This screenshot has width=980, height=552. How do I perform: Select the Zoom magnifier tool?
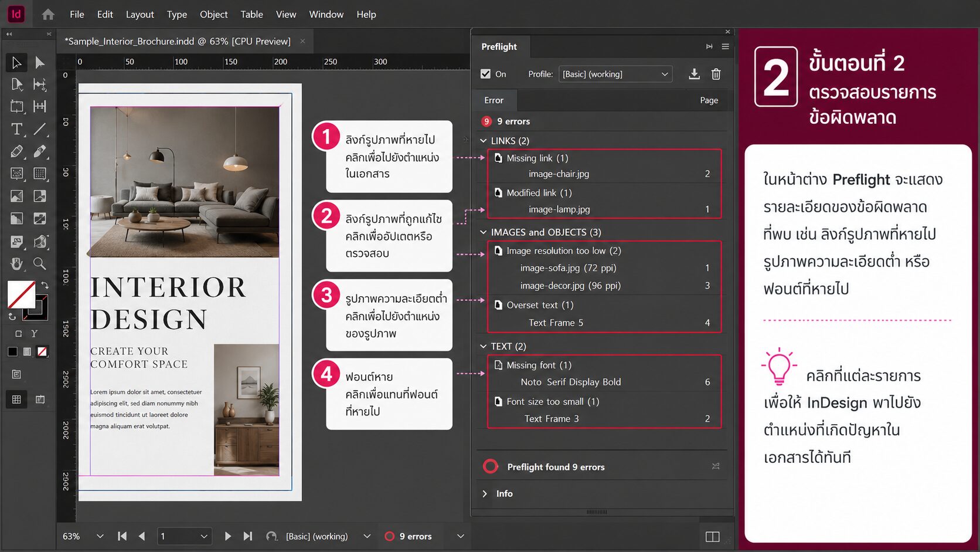[39, 263]
